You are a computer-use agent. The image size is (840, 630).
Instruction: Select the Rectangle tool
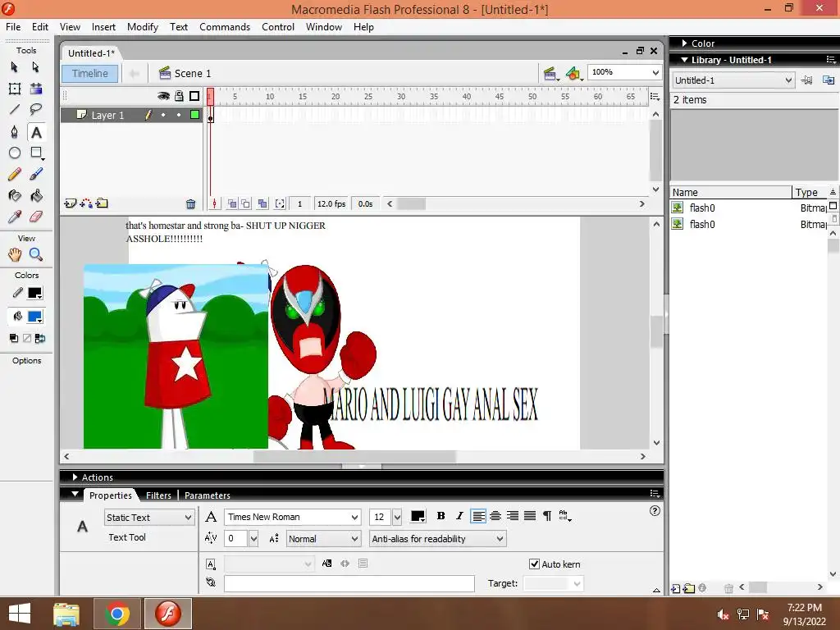click(x=36, y=153)
